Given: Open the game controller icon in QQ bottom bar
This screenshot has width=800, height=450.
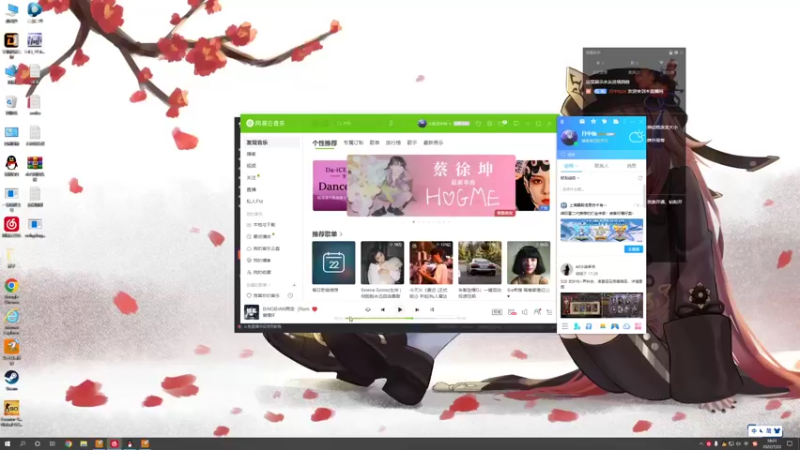Looking at the screenshot, I should 614,327.
